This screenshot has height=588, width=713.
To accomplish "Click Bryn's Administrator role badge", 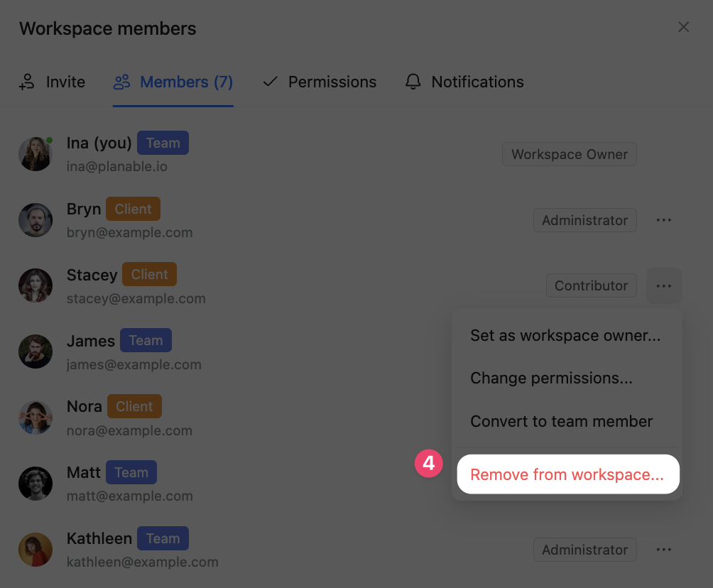I will pos(584,220).
